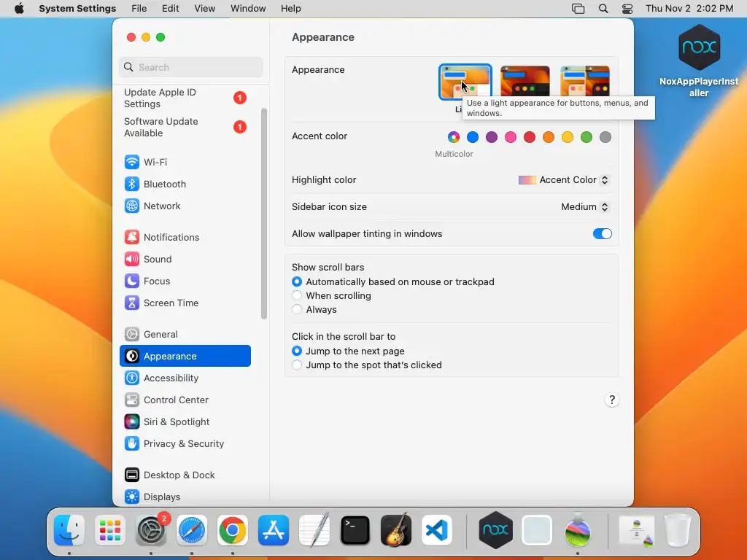Open Trash in the Dock
Viewport: 747px width, 560px height.
tap(678, 530)
